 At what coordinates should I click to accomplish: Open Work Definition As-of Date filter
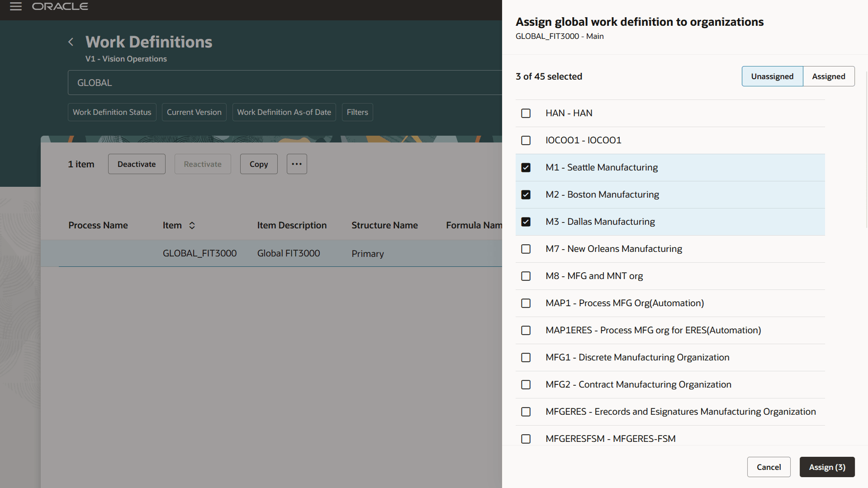point(284,112)
